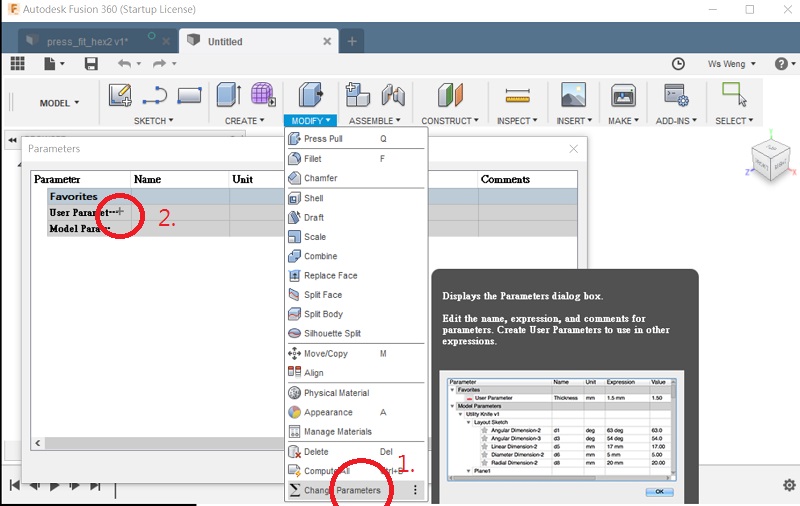The width and height of the screenshot is (800, 506).
Task: Select the Favorites row in Parameters
Action: pyautogui.click(x=312, y=196)
